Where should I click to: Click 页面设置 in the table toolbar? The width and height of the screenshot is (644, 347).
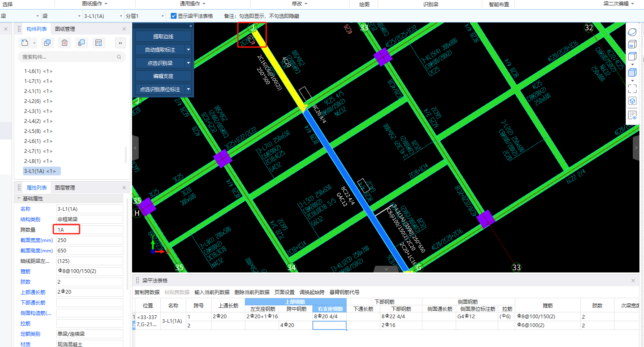tap(285, 292)
